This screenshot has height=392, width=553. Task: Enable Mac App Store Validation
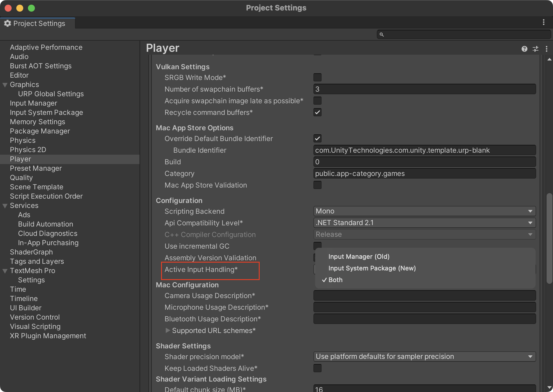(x=317, y=185)
